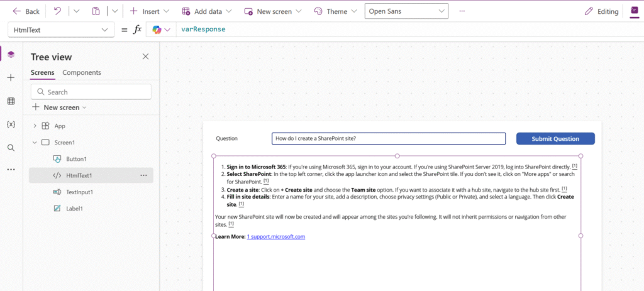Click the Question label on canvas

click(x=226, y=138)
